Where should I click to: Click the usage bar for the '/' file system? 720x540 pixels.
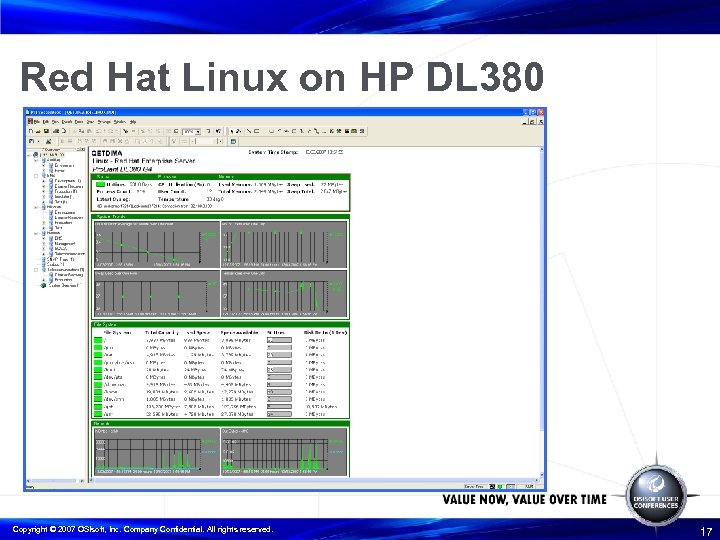click(279, 340)
